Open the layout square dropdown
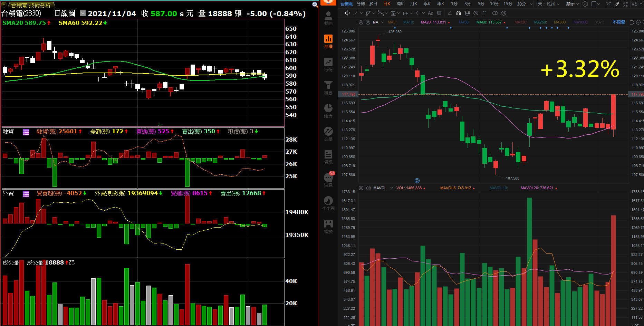644x326 pixels. (596, 4)
